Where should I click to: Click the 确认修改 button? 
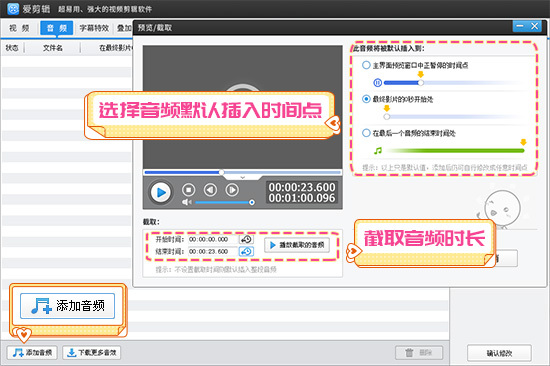pos(499,353)
